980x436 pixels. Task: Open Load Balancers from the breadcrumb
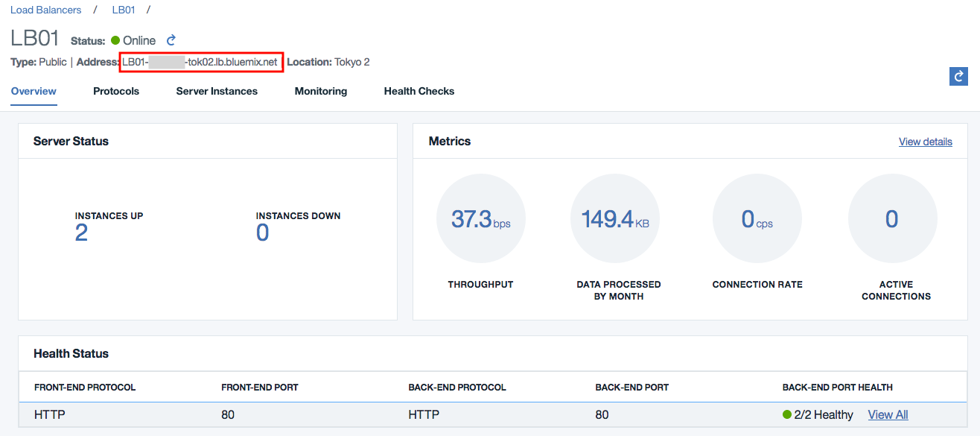tap(45, 10)
